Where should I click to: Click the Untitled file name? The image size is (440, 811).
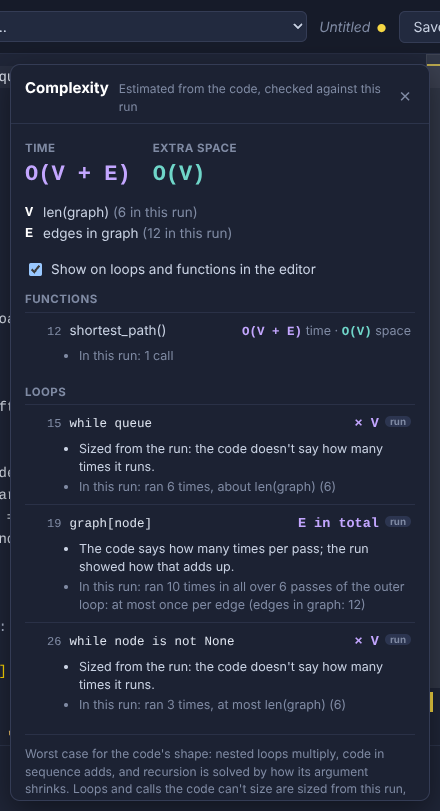(344, 27)
